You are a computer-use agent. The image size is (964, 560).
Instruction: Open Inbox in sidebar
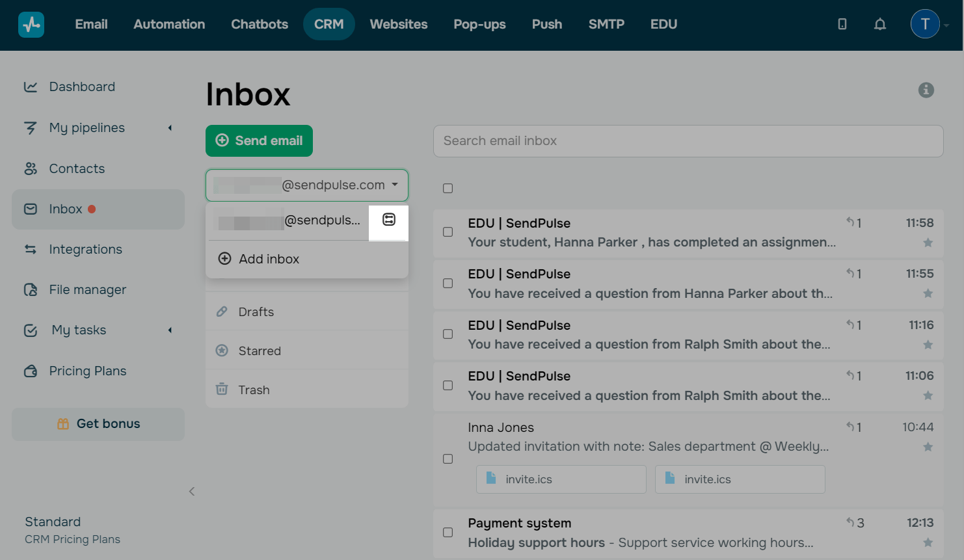pyautogui.click(x=98, y=209)
